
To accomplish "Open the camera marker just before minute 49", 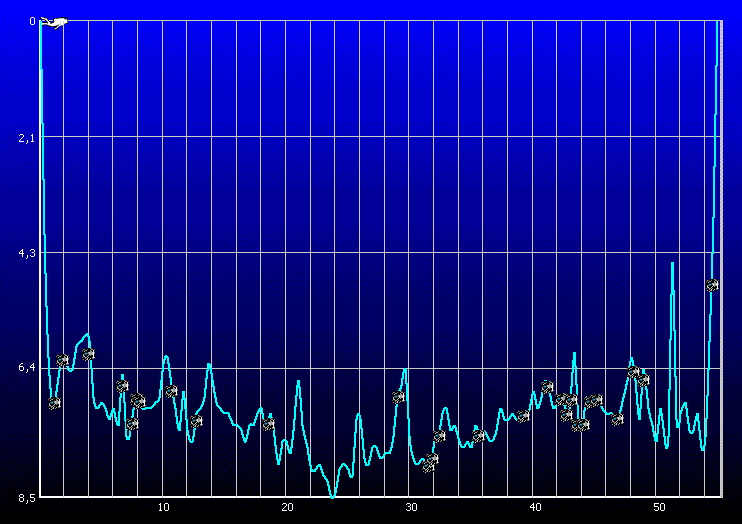I will coord(643,380).
